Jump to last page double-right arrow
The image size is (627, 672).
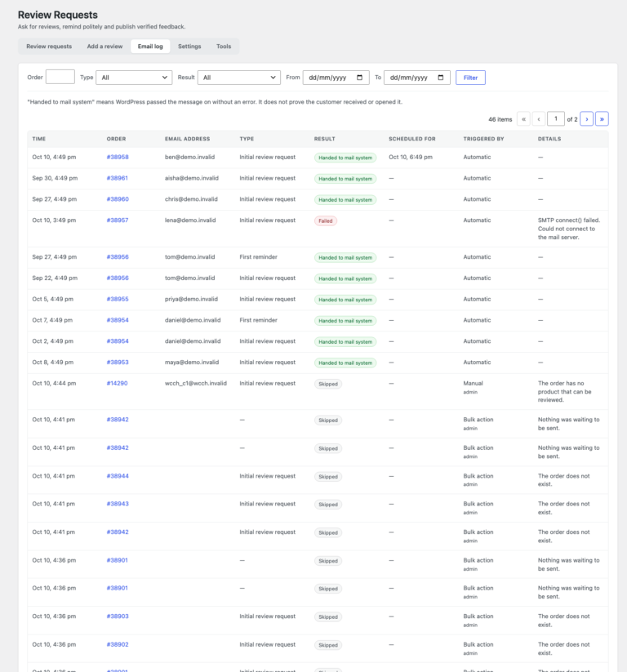point(602,118)
